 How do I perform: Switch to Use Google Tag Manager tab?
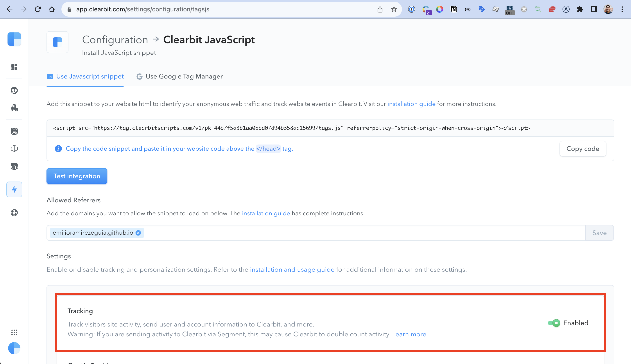(x=179, y=76)
